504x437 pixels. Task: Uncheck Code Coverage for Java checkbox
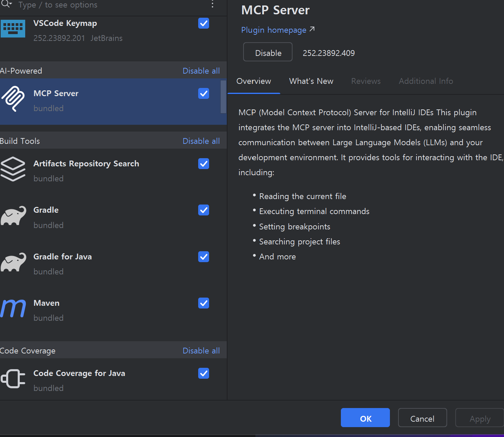coord(204,373)
